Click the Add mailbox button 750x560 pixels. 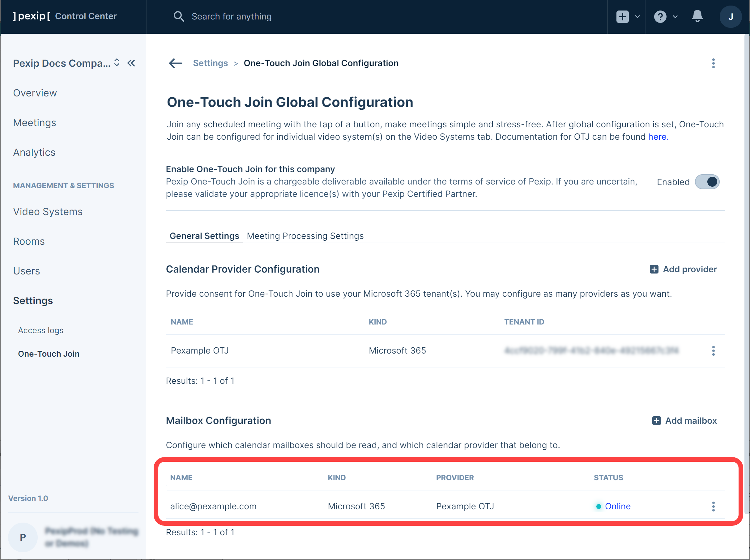pos(684,421)
